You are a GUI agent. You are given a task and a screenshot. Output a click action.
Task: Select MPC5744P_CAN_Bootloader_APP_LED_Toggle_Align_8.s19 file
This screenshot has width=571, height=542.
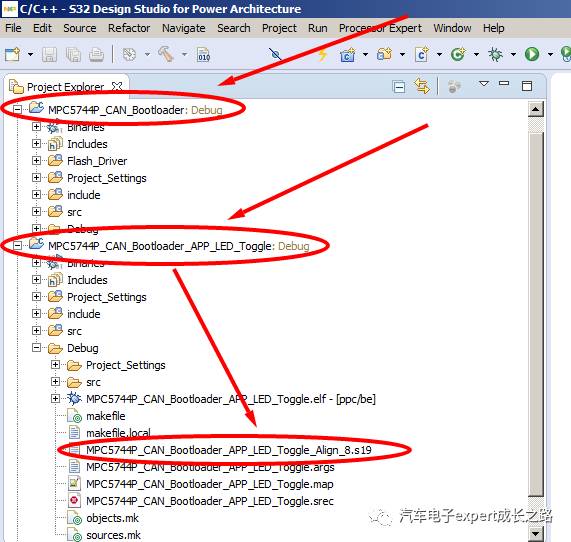(x=229, y=450)
